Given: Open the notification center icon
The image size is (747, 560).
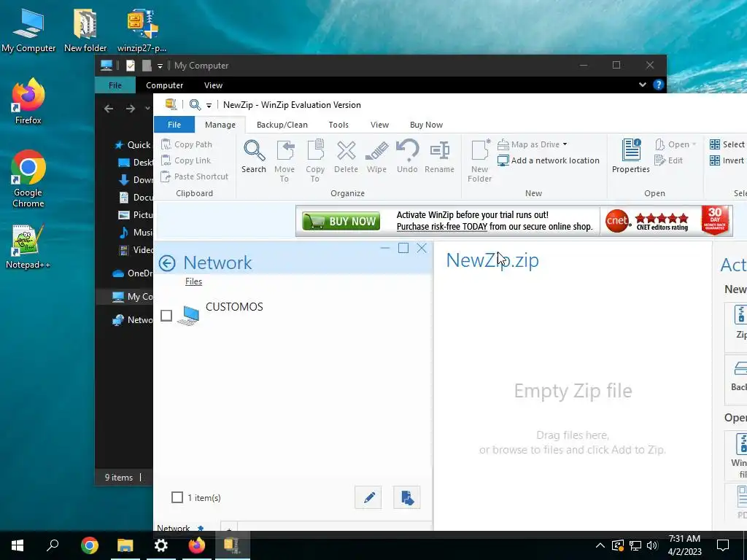Looking at the screenshot, I should [723, 545].
